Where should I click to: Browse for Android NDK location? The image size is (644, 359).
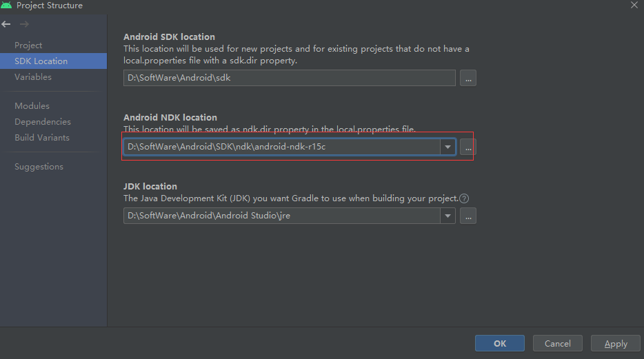[x=468, y=147]
